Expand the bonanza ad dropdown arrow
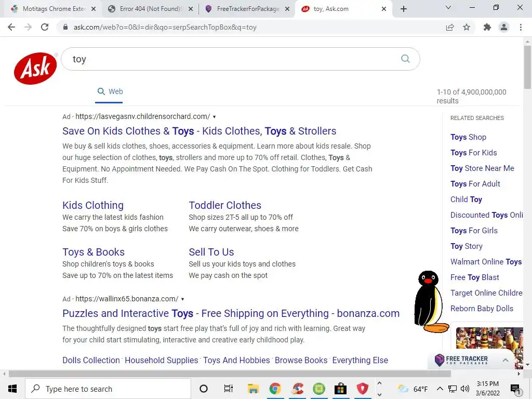This screenshot has height=399, width=532. point(182,299)
